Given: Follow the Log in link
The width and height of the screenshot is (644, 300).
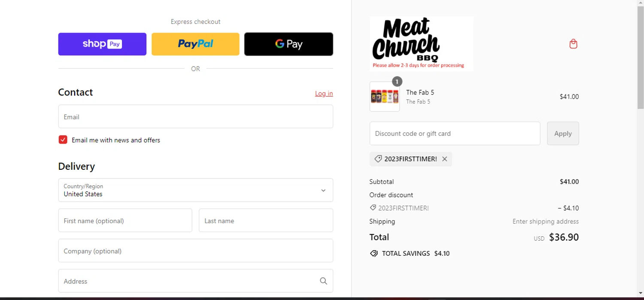Looking at the screenshot, I should pyautogui.click(x=324, y=94).
